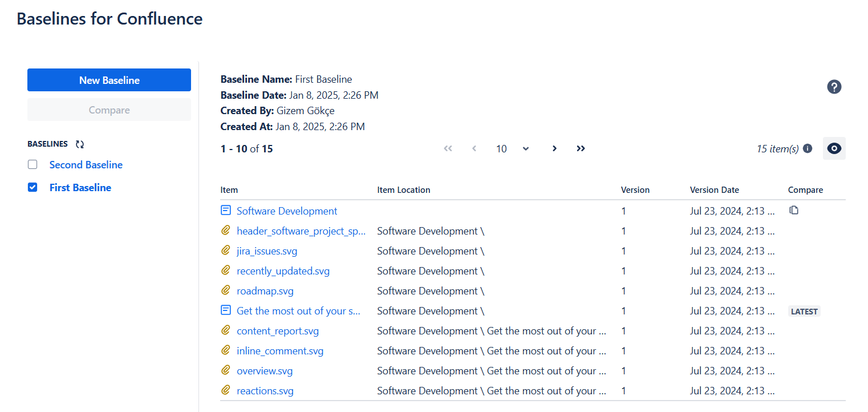Click the paperclip icon beside content_report.svg
This screenshot has width=868, height=412.
225,330
